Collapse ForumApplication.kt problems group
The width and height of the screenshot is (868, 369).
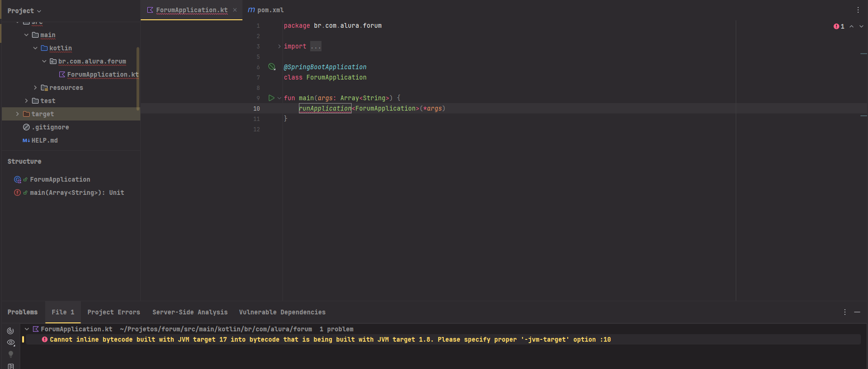click(x=27, y=329)
